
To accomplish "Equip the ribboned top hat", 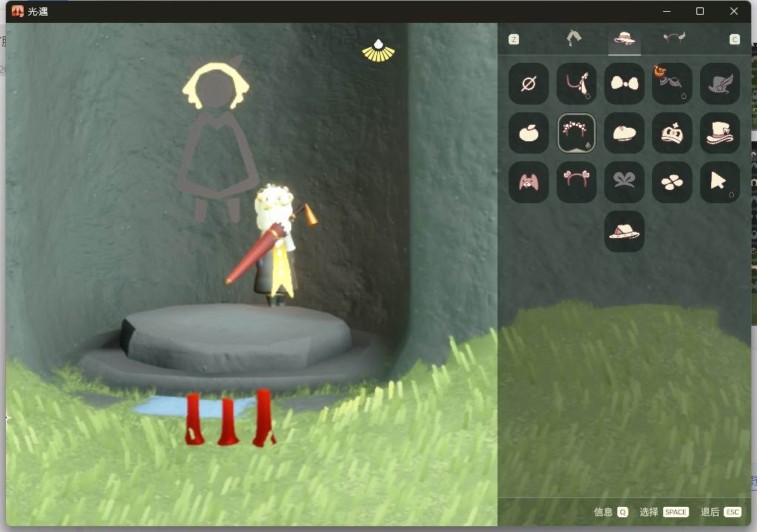I will pos(719,133).
